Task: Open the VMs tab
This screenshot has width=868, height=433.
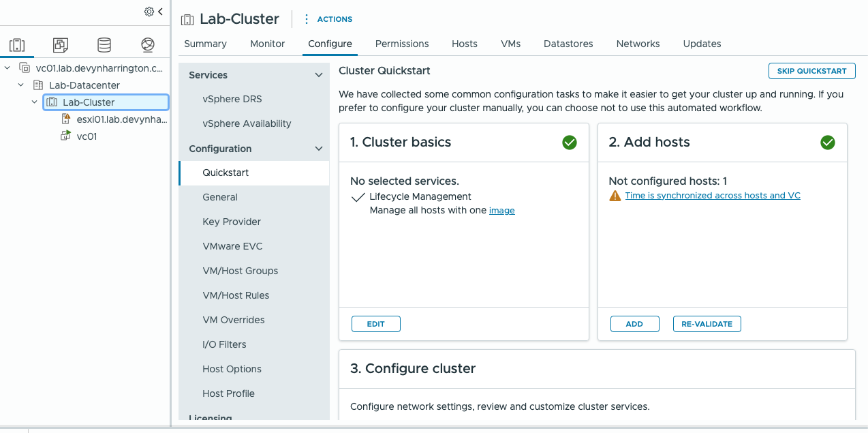Action: tap(510, 44)
